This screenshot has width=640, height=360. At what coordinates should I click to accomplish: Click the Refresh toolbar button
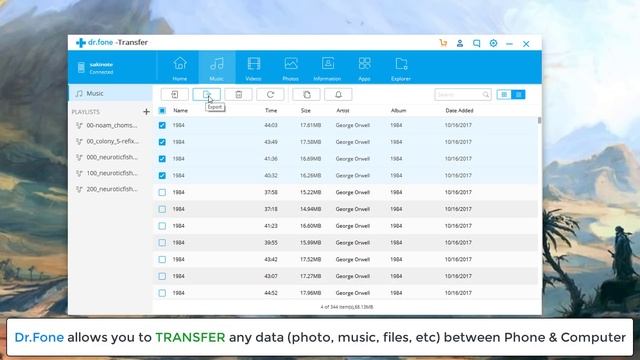tap(270, 95)
